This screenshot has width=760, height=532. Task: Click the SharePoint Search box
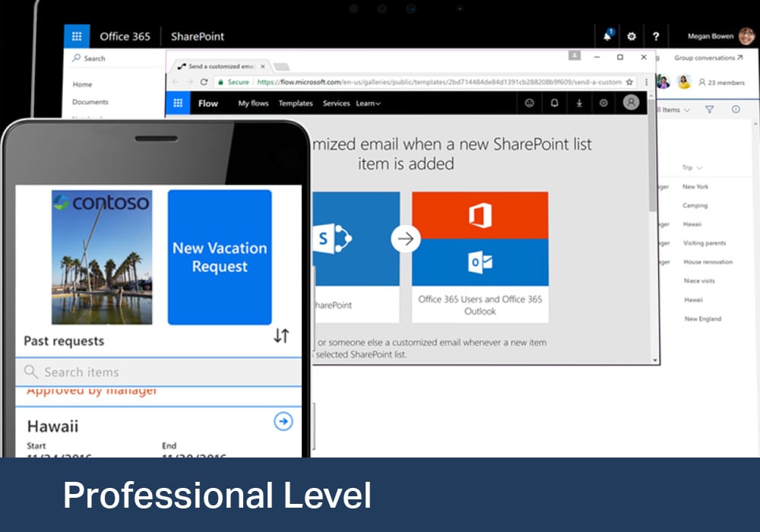click(x=115, y=59)
